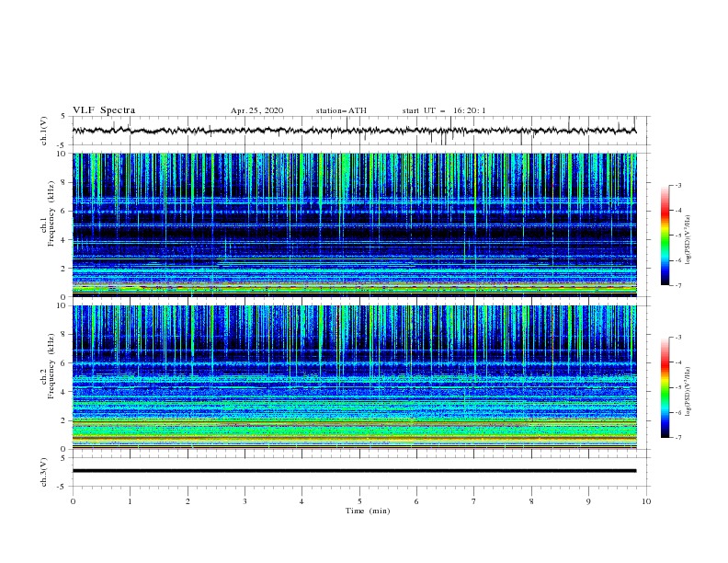Click the '2' kHz tick on ch.2 spectrogram
The height and width of the screenshot is (563, 728).
point(63,420)
